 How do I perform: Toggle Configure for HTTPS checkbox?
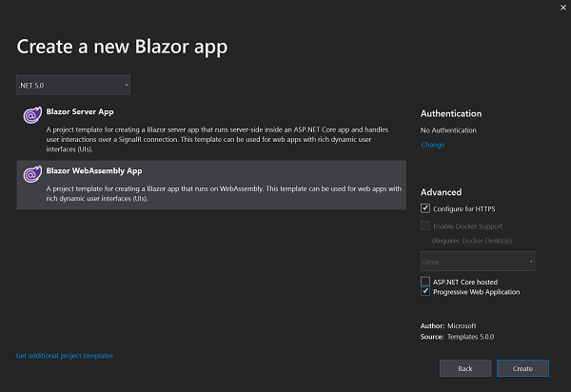(425, 208)
